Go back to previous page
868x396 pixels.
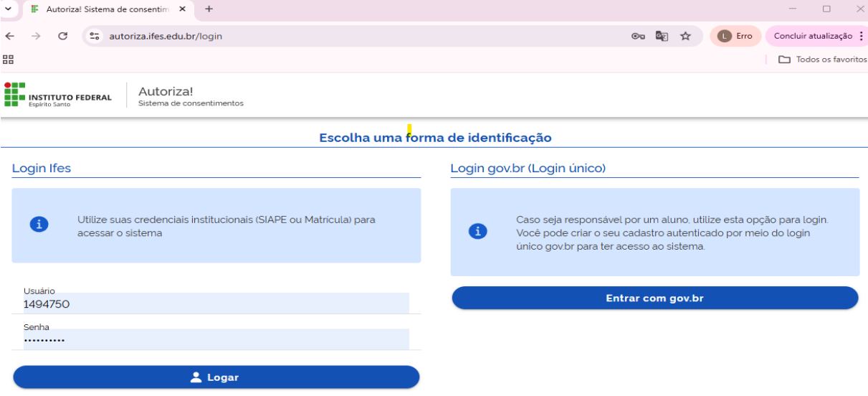[x=10, y=36]
